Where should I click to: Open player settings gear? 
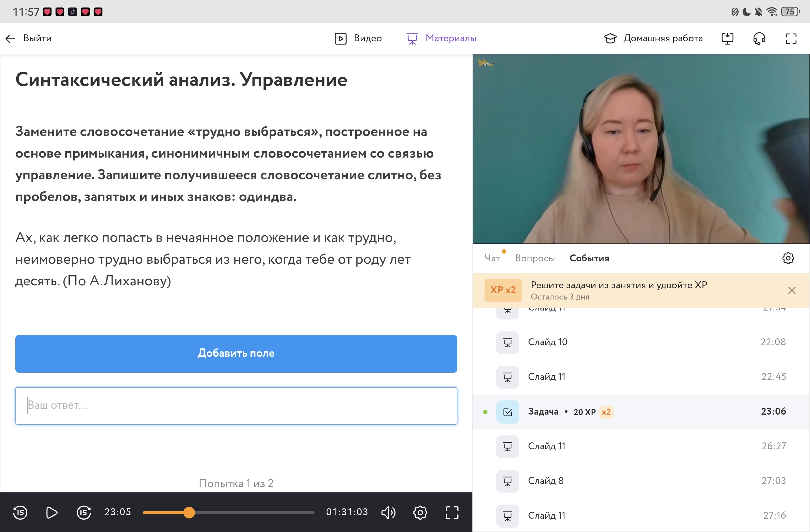click(420, 512)
